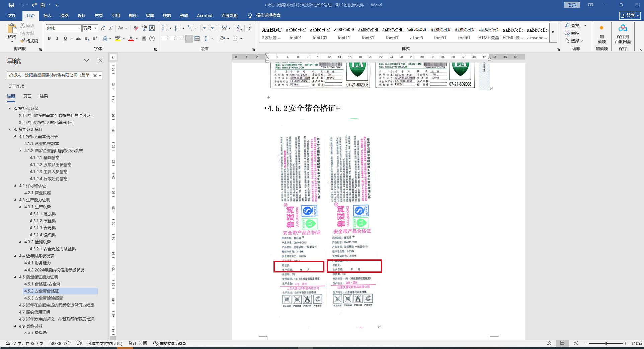
Task: Align text to the right
Action: pyautogui.click(x=181, y=38)
